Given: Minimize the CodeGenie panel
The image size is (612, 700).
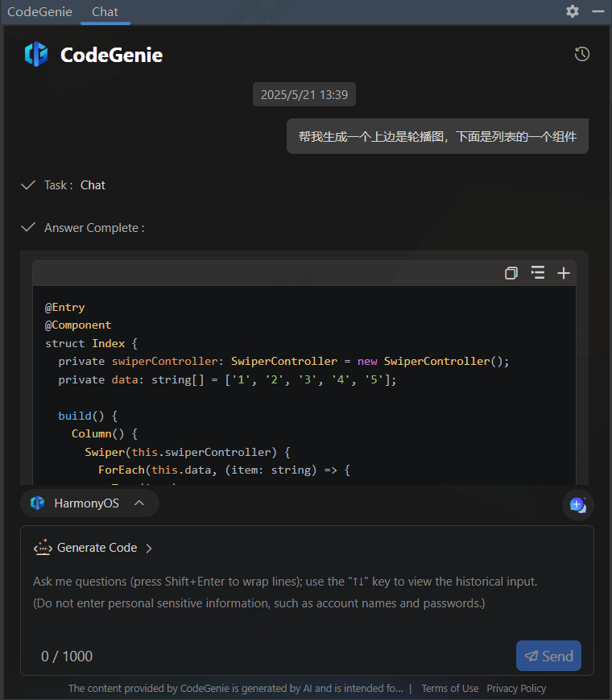Looking at the screenshot, I should [598, 11].
